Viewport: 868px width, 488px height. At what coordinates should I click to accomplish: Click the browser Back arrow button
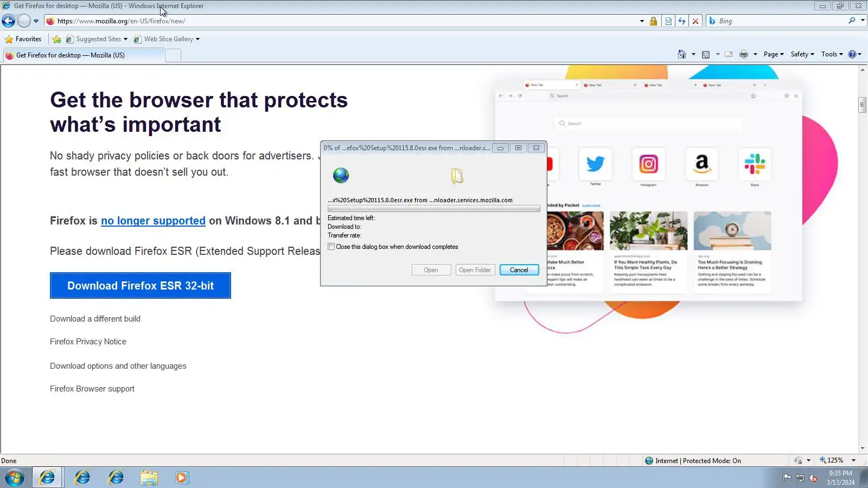coord(8,21)
